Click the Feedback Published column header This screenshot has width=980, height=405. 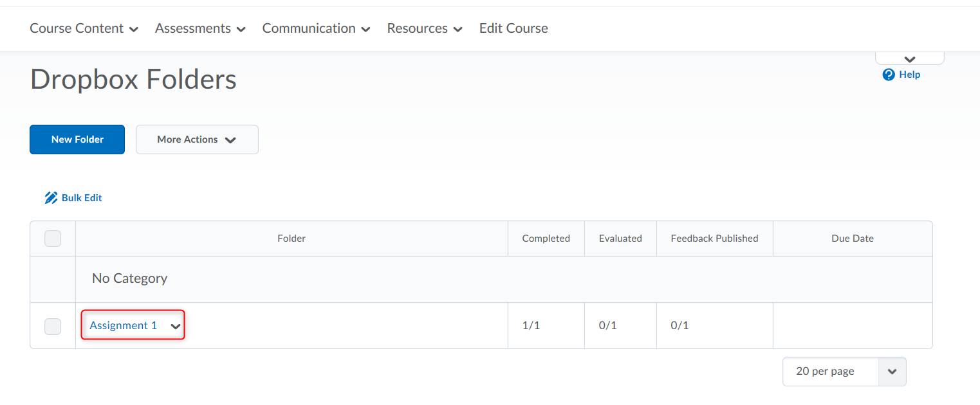714,239
